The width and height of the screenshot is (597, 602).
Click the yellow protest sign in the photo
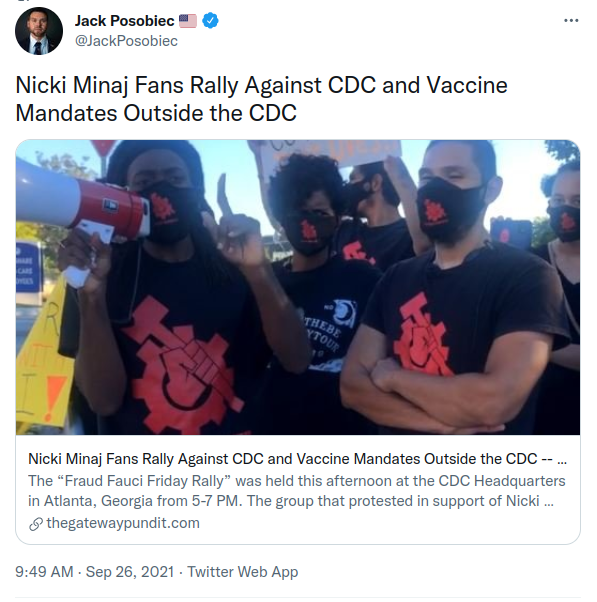click(43, 355)
